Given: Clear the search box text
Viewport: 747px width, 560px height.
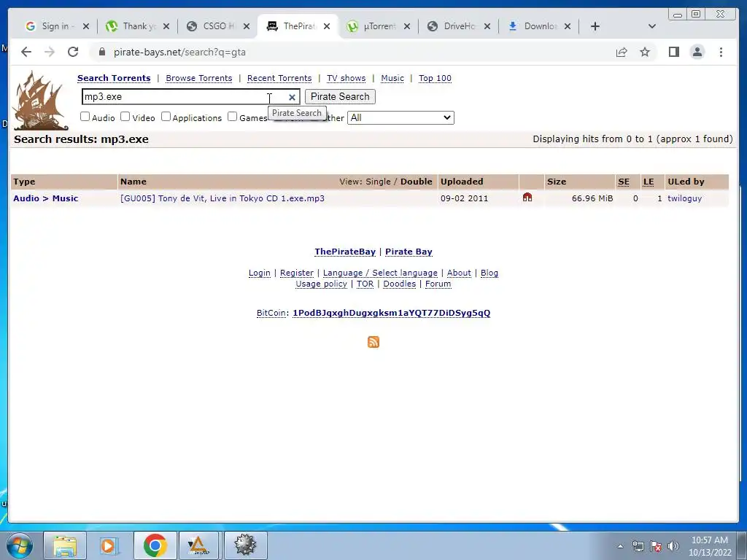Looking at the screenshot, I should pyautogui.click(x=292, y=97).
